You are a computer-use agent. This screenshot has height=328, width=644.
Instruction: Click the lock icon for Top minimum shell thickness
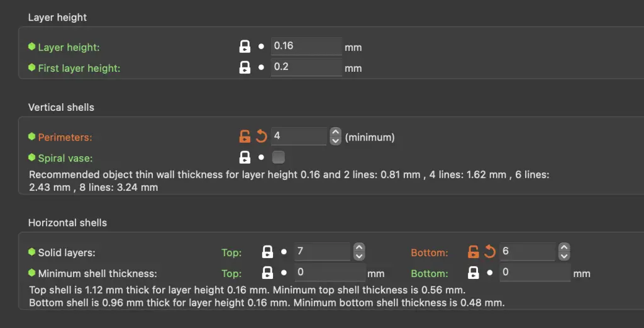click(x=267, y=273)
